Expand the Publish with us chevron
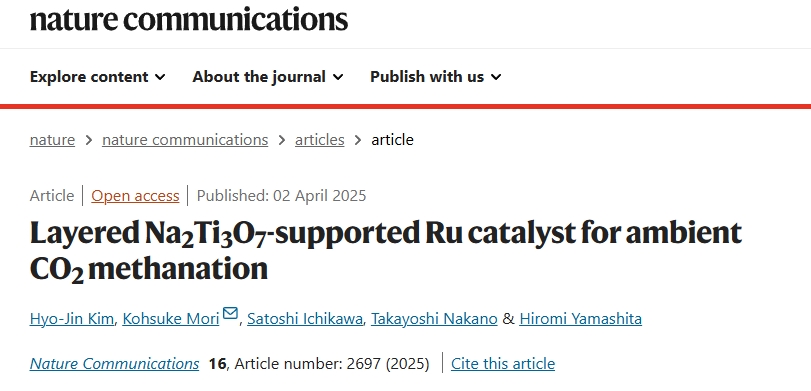 tap(496, 78)
